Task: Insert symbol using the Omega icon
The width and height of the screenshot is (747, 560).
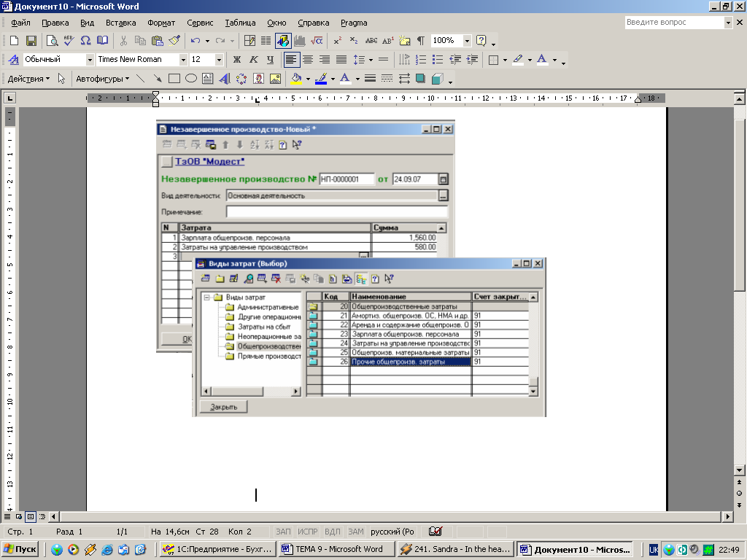Action: [x=85, y=41]
